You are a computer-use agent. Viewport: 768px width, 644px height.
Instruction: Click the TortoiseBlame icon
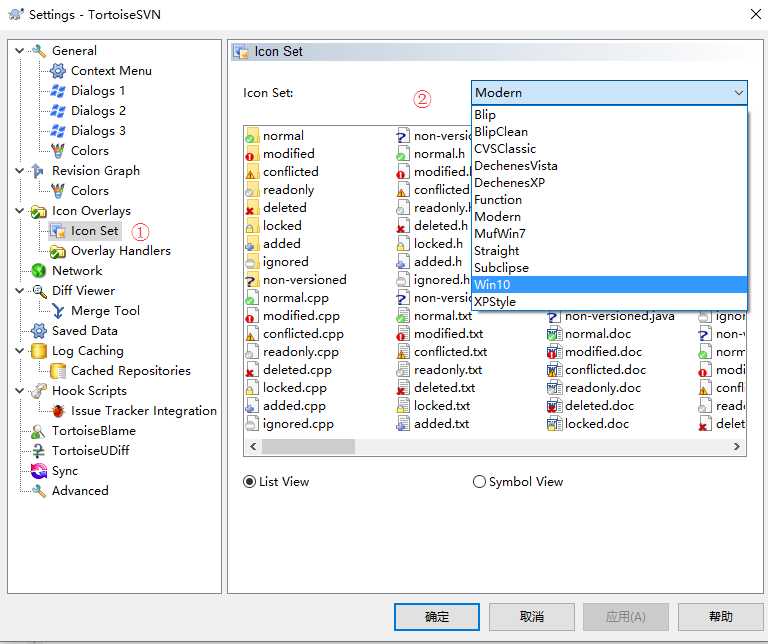coord(39,430)
